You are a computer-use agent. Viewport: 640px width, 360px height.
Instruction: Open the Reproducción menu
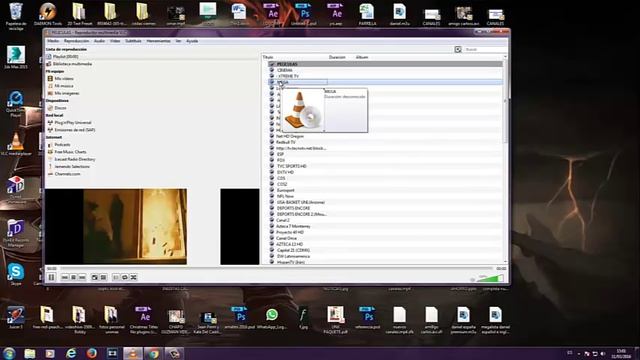[76, 41]
